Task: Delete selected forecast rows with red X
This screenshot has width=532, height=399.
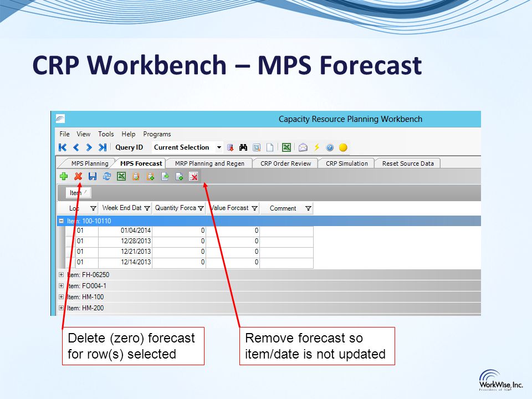Action: (78, 176)
